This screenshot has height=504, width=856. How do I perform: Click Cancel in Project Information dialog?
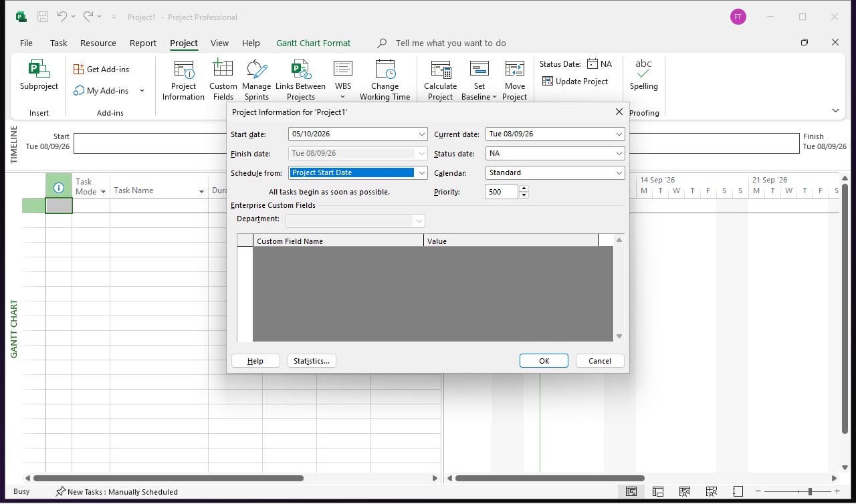point(600,360)
